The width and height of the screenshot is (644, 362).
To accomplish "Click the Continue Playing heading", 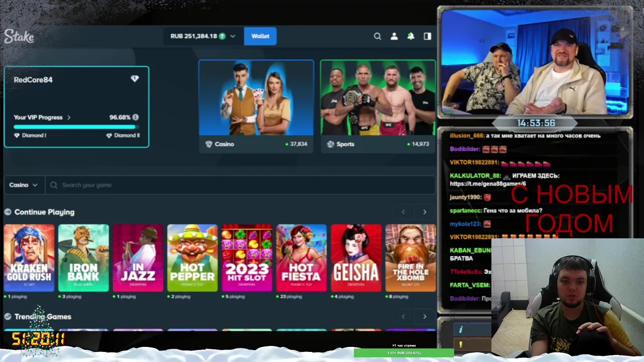I will click(x=44, y=212).
